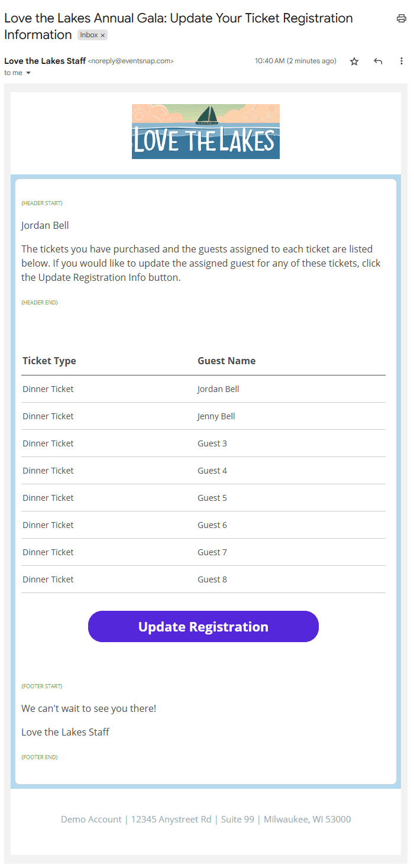Viewport: 414px width, 868px height.
Task: Click the Update Registration button
Action: [203, 627]
